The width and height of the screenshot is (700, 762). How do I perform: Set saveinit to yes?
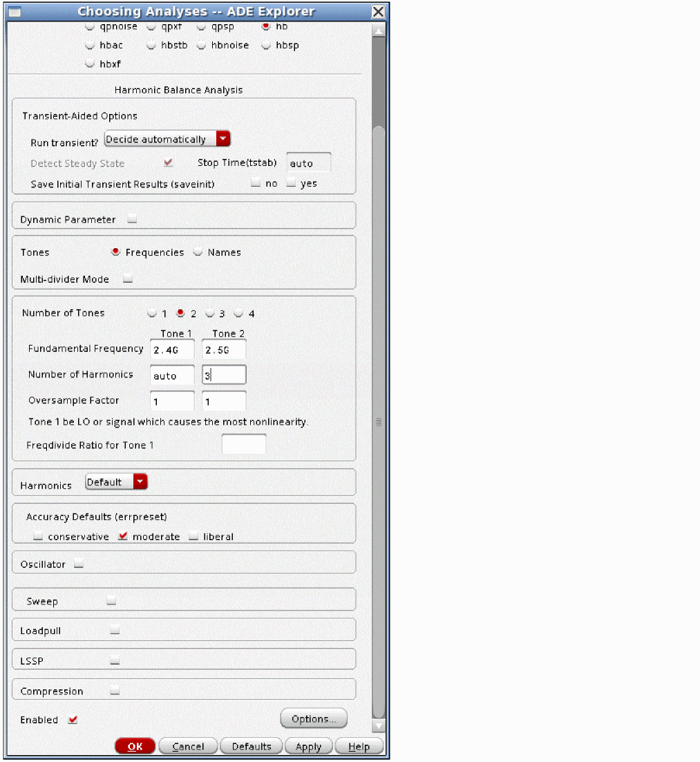tap(291, 183)
